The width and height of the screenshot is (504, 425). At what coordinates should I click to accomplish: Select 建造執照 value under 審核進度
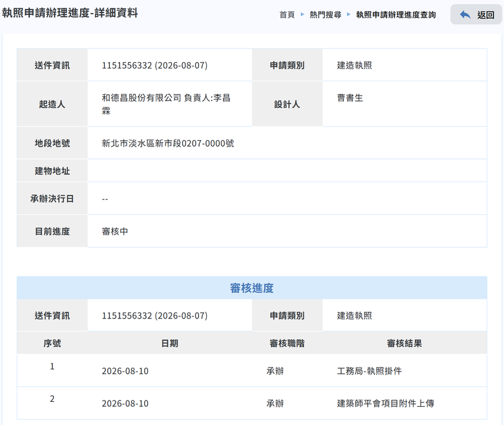click(x=354, y=316)
